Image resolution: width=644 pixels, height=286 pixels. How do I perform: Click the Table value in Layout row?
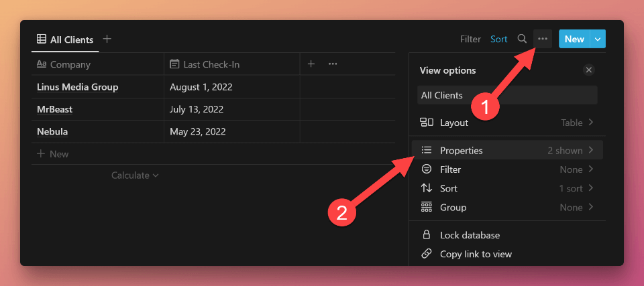572,123
